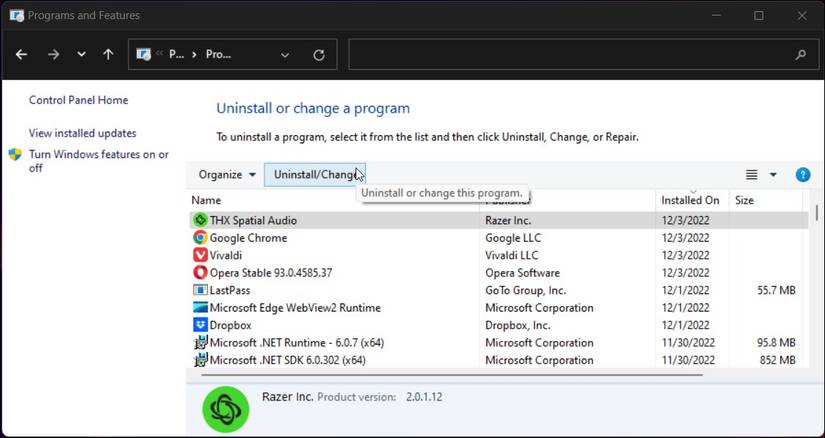Click publisher cell Google LLC
Screen dimensions: 825x438
pyautogui.click(x=513, y=237)
